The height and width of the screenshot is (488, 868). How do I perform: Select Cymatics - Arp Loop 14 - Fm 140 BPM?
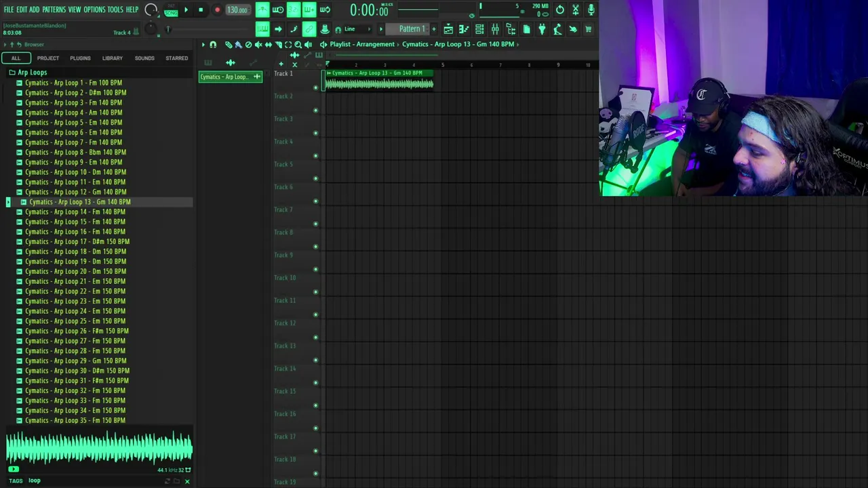[x=75, y=212]
